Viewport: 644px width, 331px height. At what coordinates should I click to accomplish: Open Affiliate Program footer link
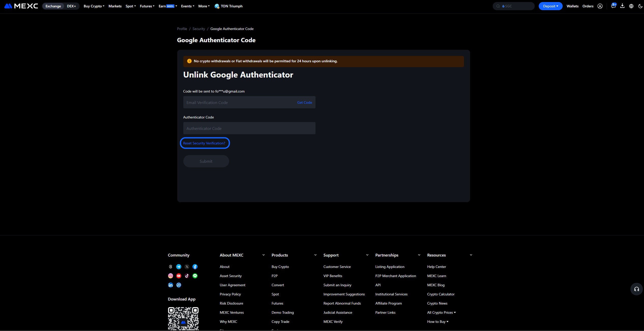point(388,303)
